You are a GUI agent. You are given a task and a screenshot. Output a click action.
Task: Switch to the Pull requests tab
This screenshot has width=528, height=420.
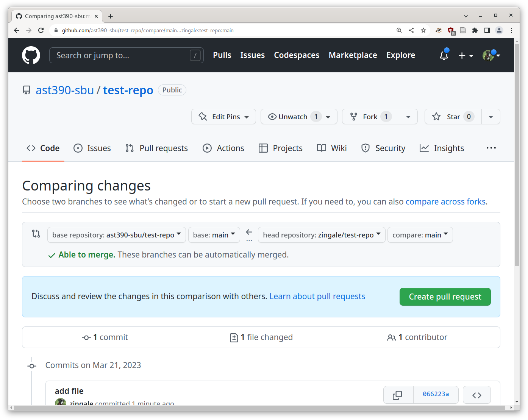click(x=156, y=148)
